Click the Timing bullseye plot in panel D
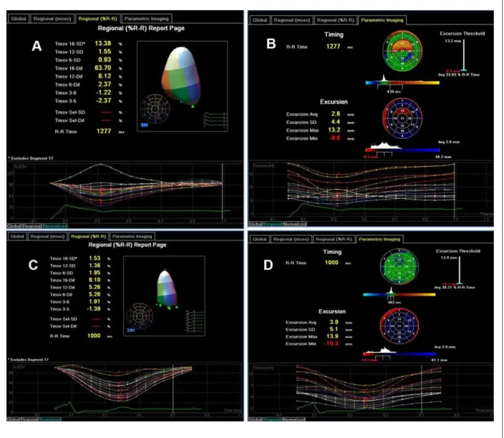The image size is (504, 438). pos(399,266)
